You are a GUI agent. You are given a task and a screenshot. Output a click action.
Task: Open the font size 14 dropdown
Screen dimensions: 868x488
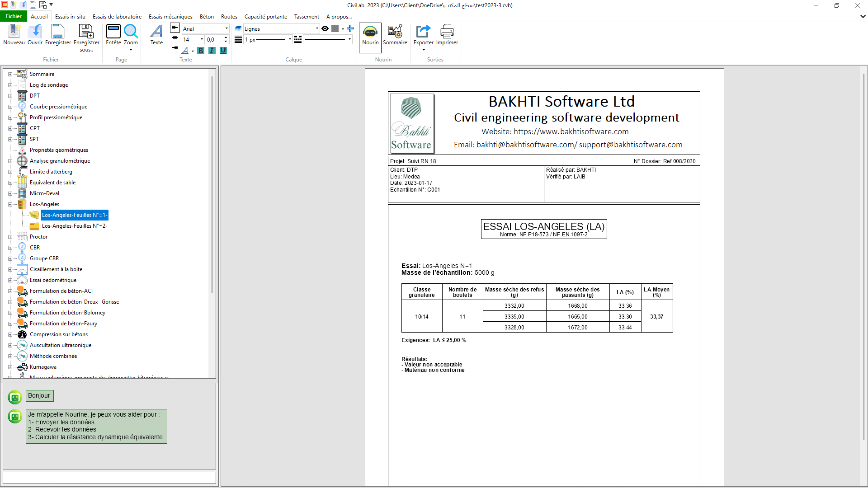202,39
